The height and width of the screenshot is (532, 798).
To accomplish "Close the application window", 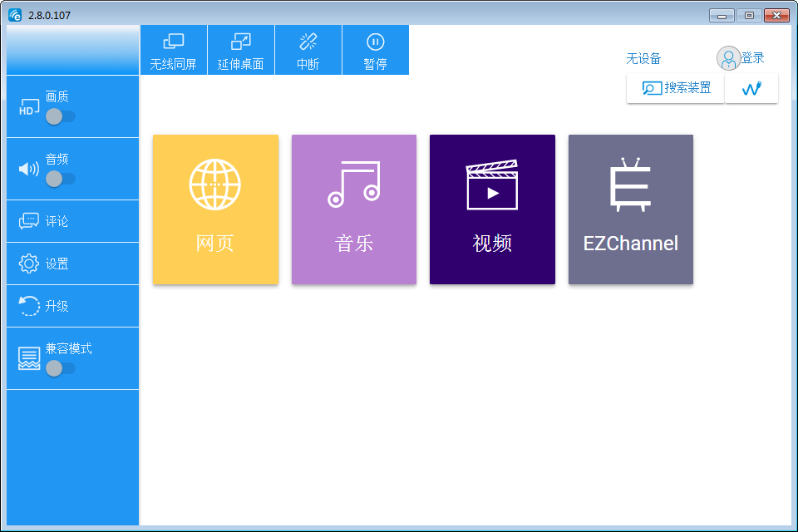I will click(x=776, y=16).
